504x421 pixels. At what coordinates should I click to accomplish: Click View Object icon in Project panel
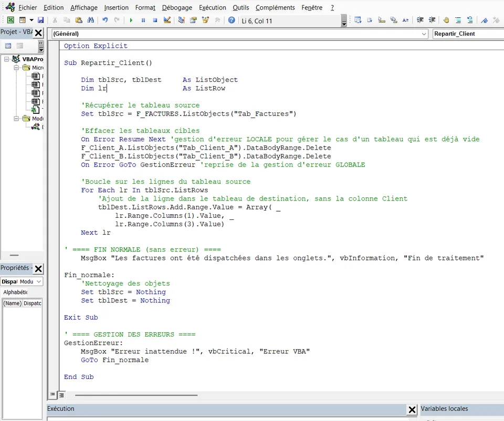20,46
